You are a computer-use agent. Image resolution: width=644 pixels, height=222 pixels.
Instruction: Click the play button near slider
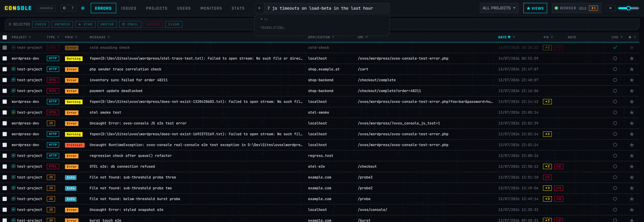click(610, 8)
